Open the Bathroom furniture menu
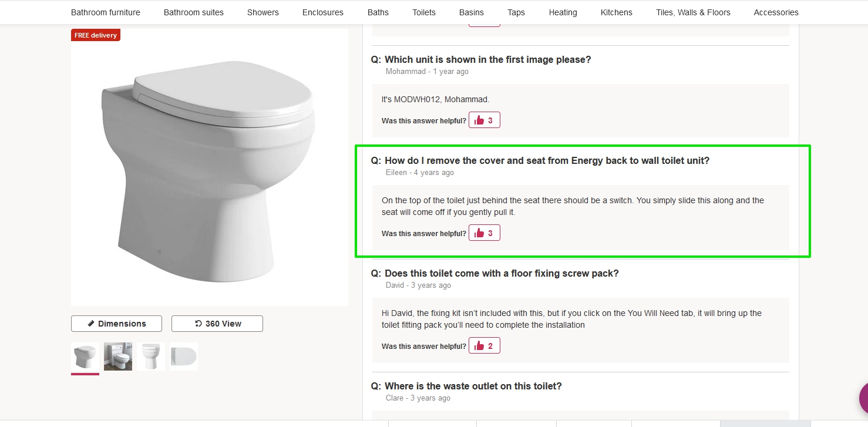This screenshot has width=868, height=427. [106, 12]
